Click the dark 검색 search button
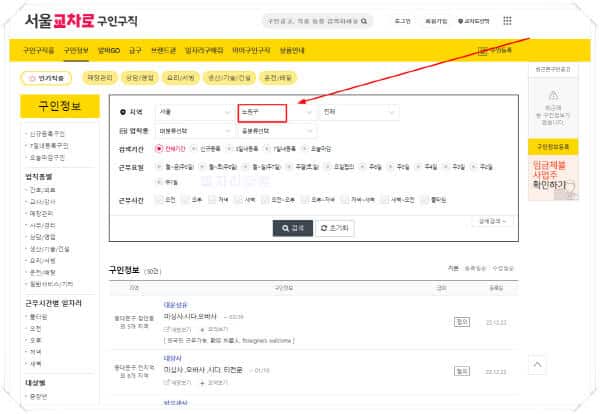This screenshot has width=600, height=414. pos(293,228)
